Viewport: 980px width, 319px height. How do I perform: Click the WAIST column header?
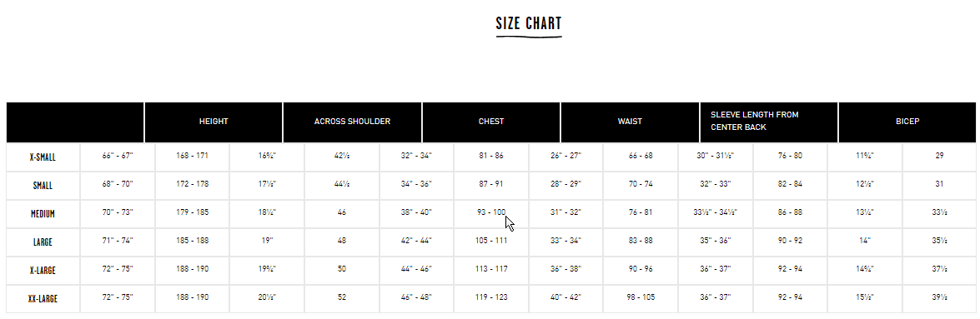pyautogui.click(x=630, y=122)
